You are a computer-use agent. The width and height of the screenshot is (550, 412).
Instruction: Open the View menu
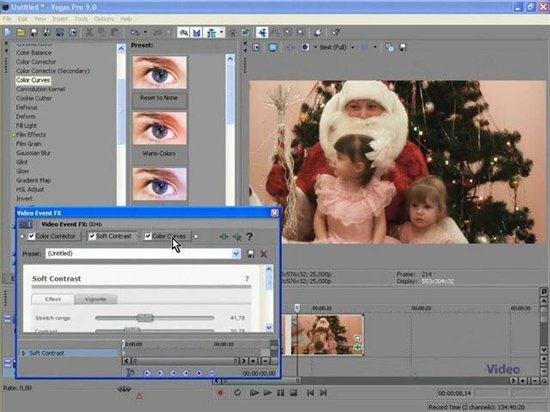[x=40, y=19]
